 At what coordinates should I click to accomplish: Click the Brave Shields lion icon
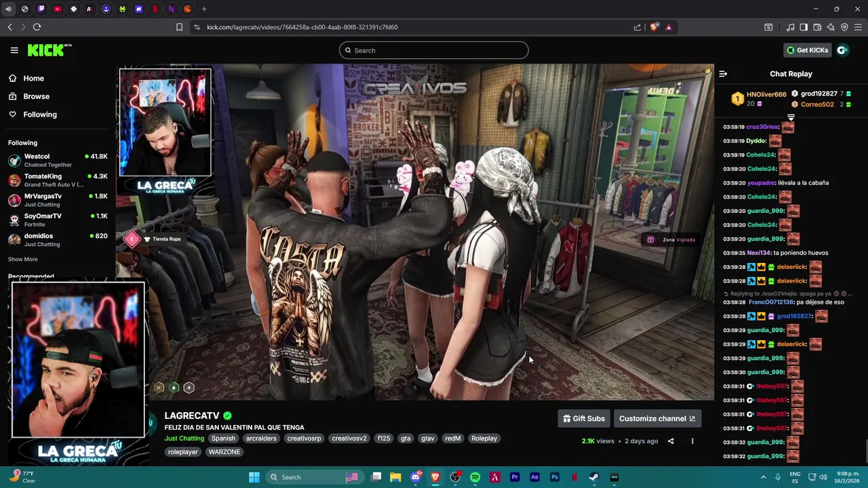[654, 27]
